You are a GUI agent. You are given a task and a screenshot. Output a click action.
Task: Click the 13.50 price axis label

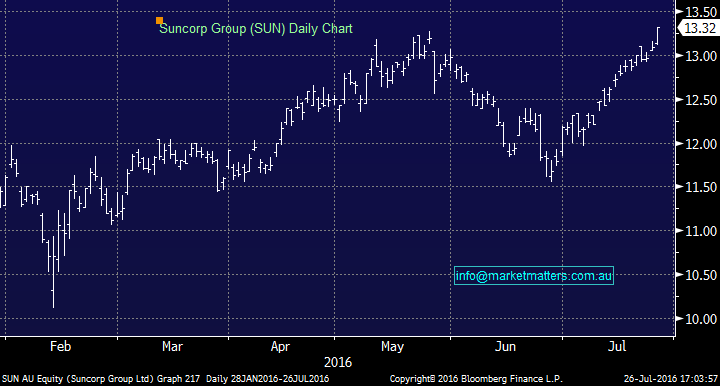[701, 12]
